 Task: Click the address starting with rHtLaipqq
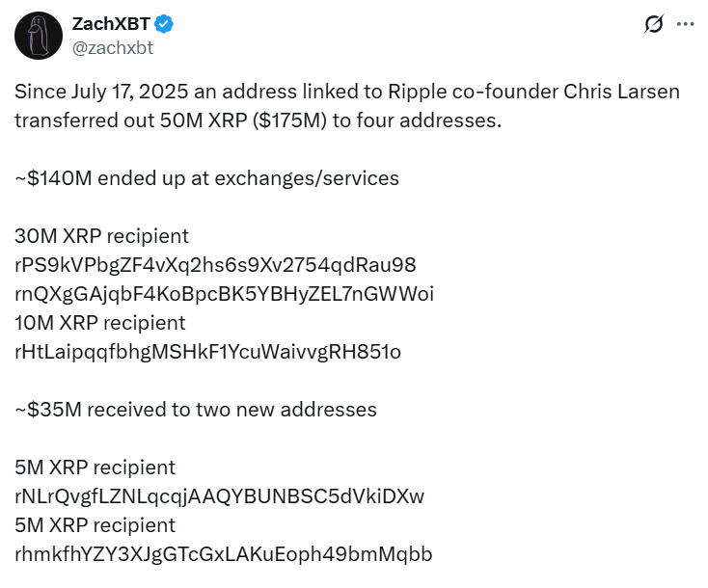207,352
